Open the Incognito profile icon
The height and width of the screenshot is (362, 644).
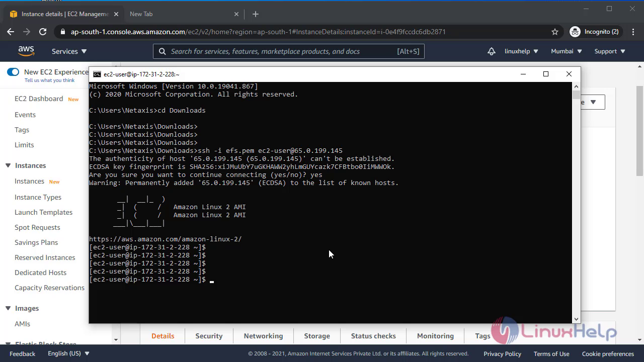(x=575, y=32)
